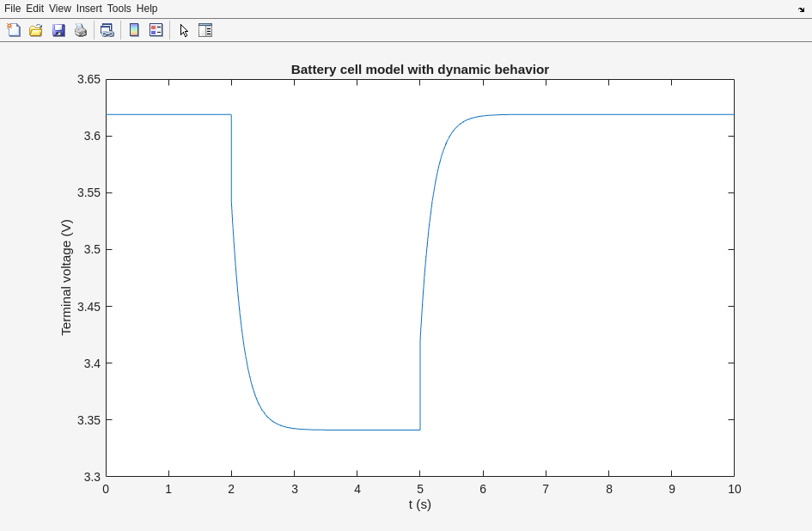812x531 pixels.
Task: Toggle the Link Plot tool
Action: tap(107, 30)
